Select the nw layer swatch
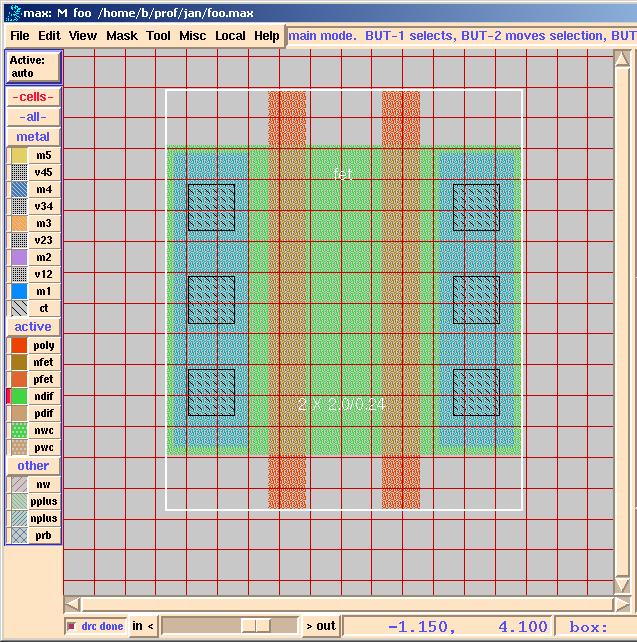The width and height of the screenshot is (637, 642). click(x=19, y=485)
